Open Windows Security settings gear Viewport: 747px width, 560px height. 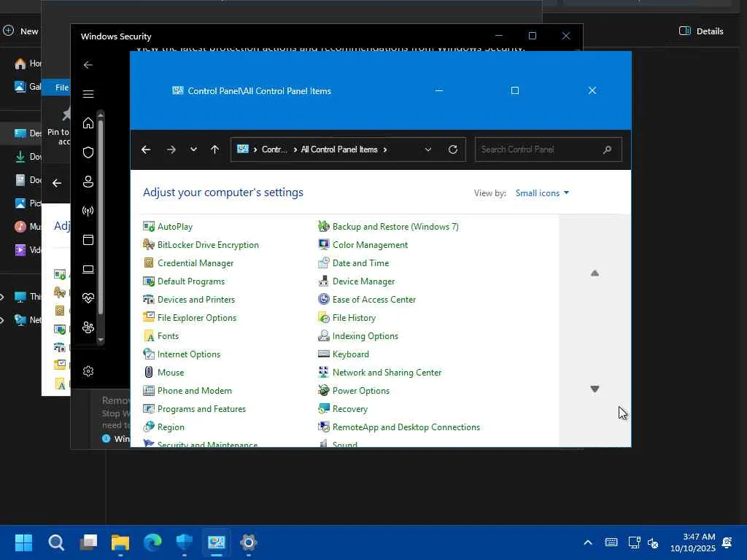point(88,371)
